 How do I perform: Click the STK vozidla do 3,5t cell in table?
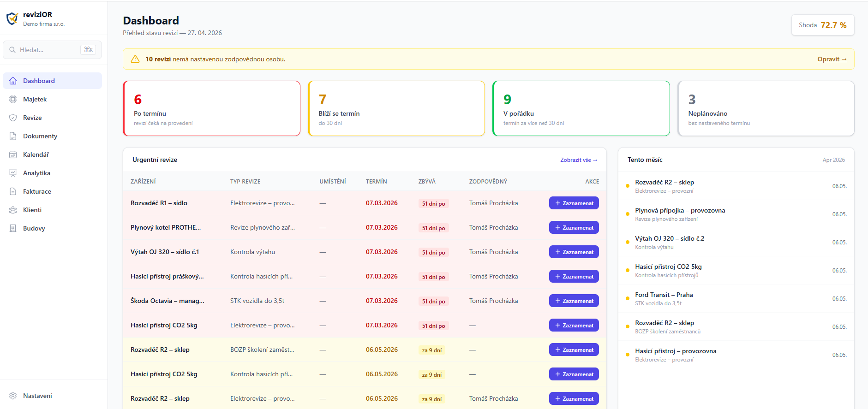click(257, 301)
